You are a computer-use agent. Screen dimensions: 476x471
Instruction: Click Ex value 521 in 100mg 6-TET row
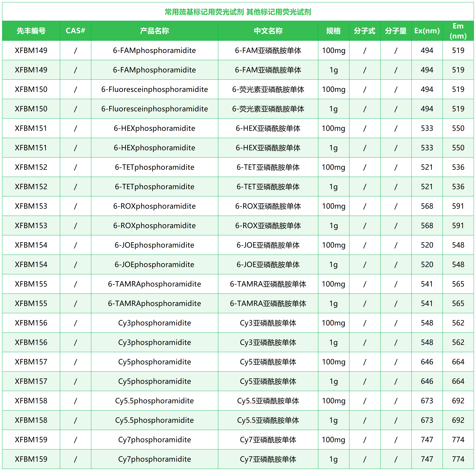coord(427,167)
